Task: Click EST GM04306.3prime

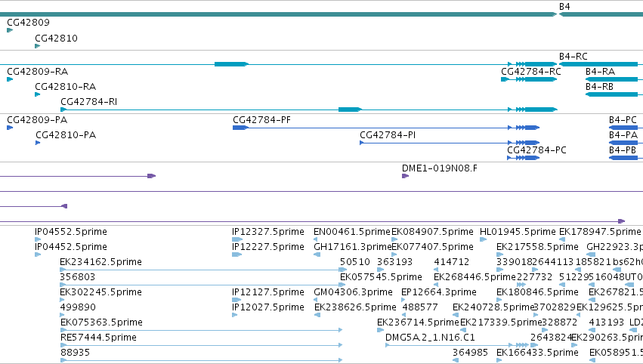Action: coord(353,292)
